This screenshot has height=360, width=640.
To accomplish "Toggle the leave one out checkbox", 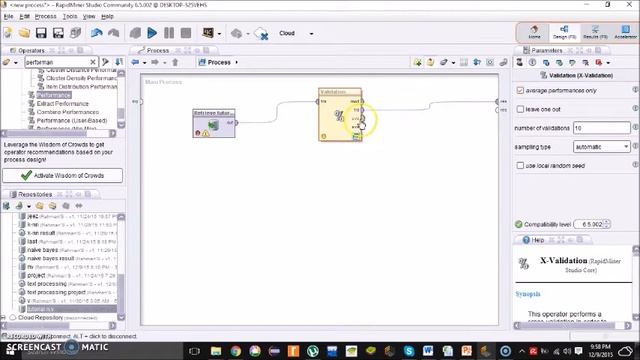I will point(520,109).
